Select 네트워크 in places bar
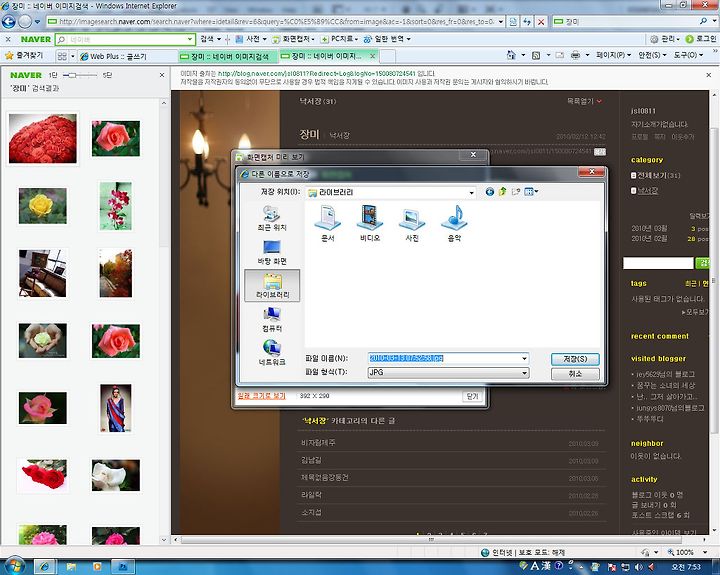 272,353
